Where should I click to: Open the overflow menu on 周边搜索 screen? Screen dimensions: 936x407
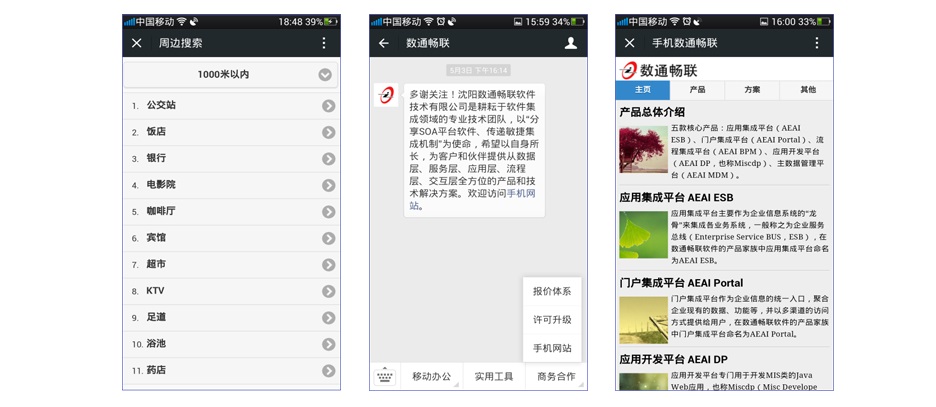point(324,43)
